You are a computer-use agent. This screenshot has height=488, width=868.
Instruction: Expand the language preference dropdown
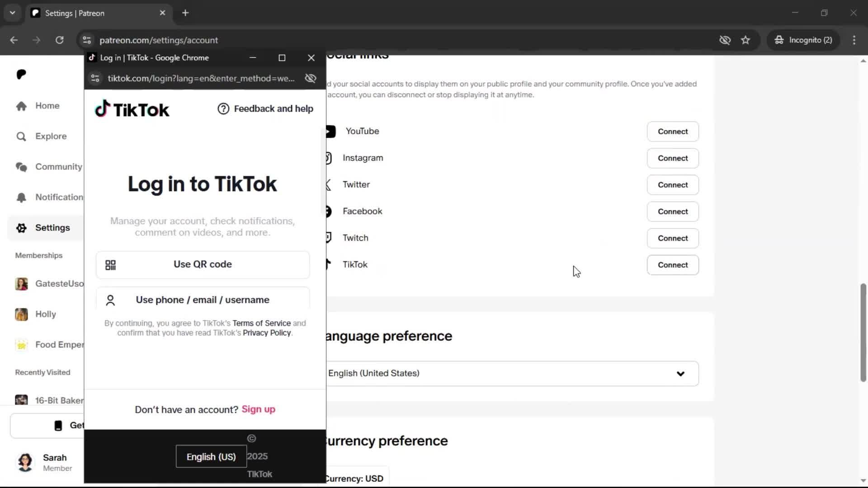coord(512,373)
